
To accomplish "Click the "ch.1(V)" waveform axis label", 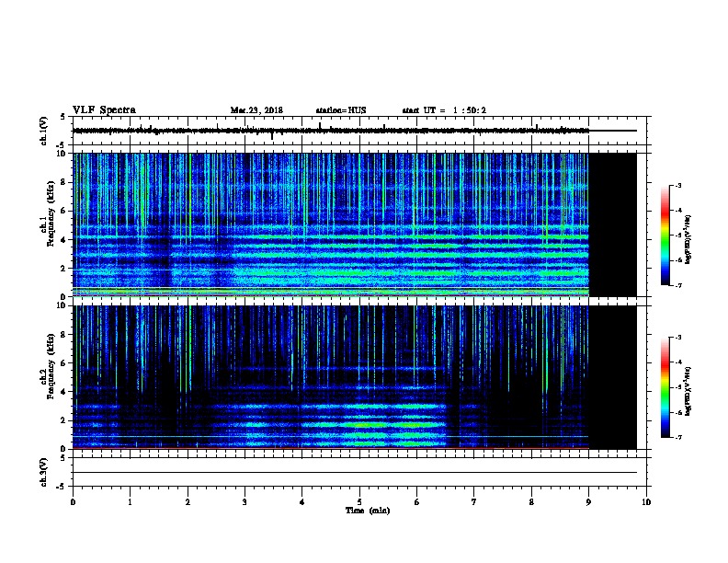I will point(43,131).
